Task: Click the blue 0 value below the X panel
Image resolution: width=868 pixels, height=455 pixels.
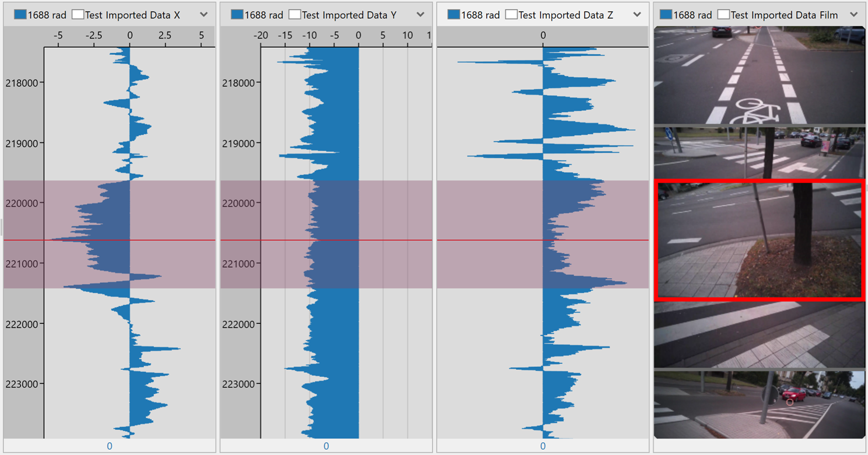Action: (x=110, y=446)
